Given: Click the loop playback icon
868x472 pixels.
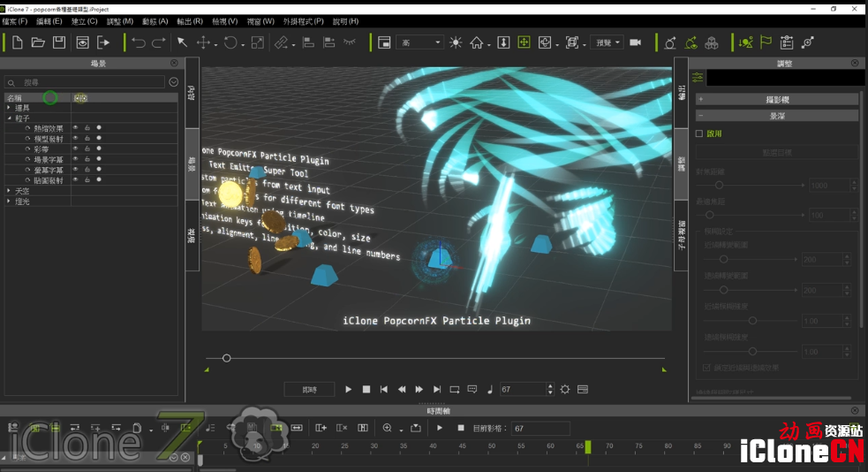Looking at the screenshot, I should 455,390.
